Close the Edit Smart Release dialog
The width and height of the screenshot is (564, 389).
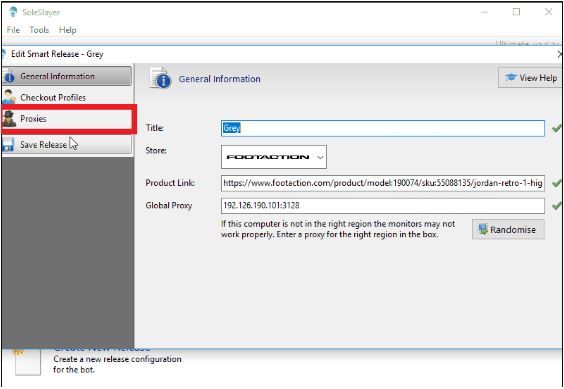(560, 54)
